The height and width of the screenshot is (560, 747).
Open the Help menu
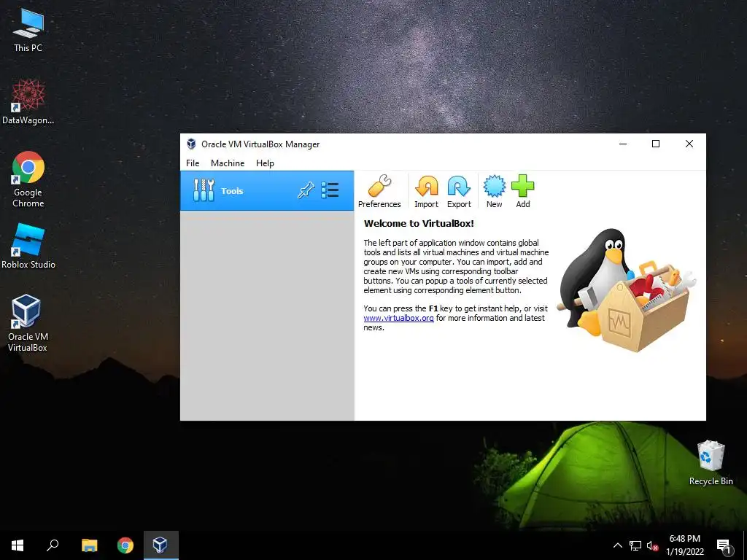coord(265,163)
